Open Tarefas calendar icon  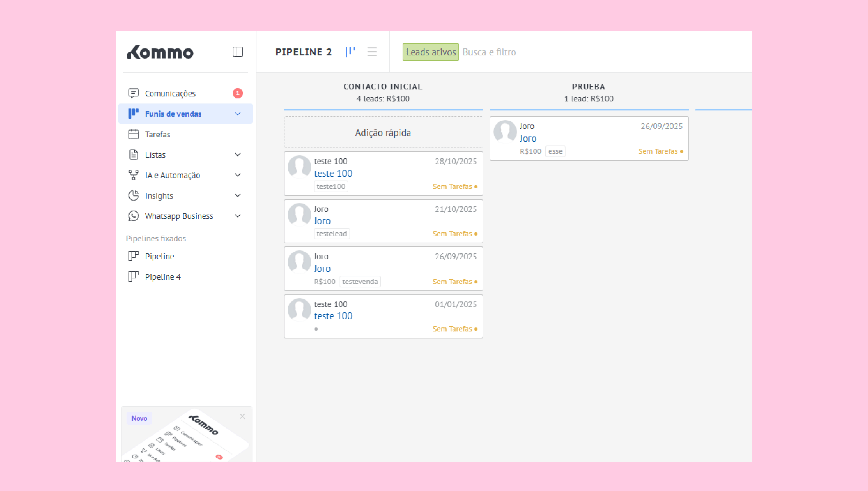tap(134, 134)
